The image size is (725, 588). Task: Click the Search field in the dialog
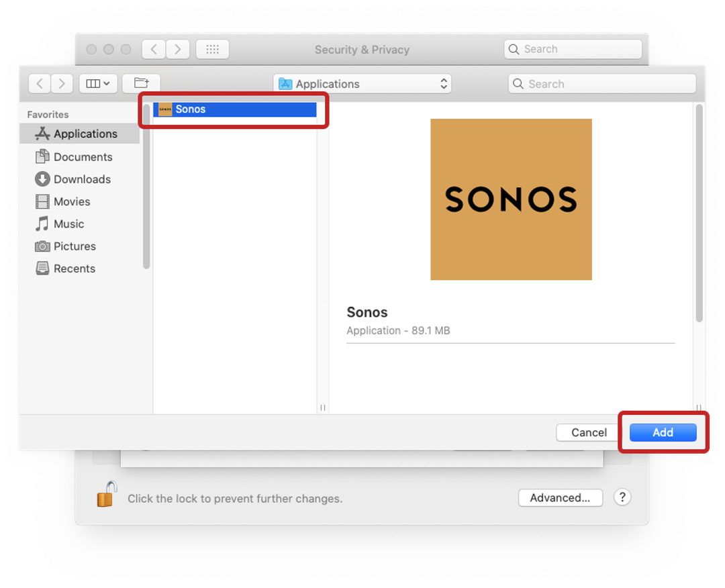(601, 83)
